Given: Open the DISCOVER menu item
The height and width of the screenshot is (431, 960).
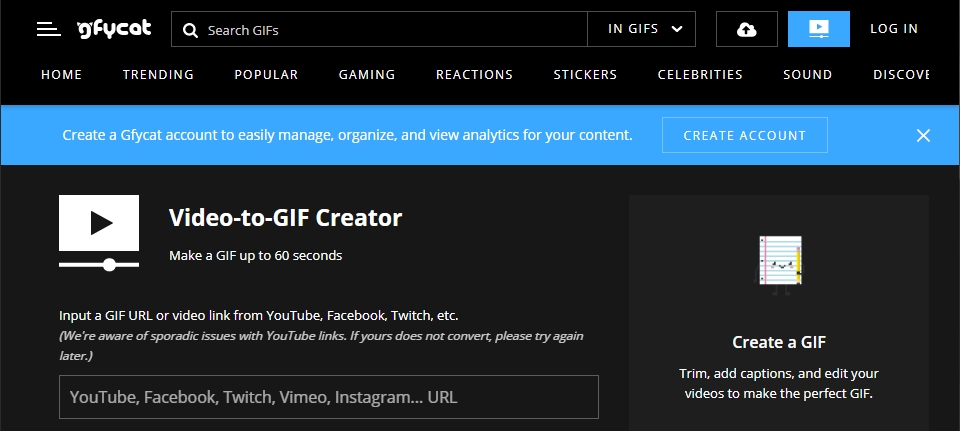Looking at the screenshot, I should [901, 75].
